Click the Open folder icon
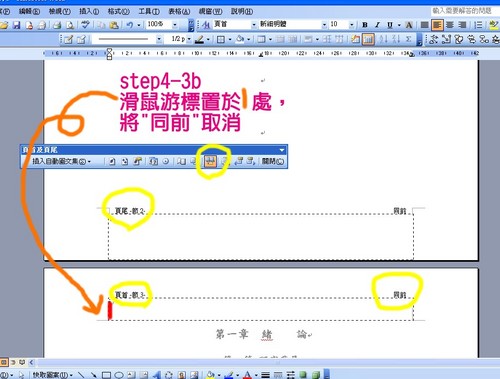500x379 pixels. (4, 25)
